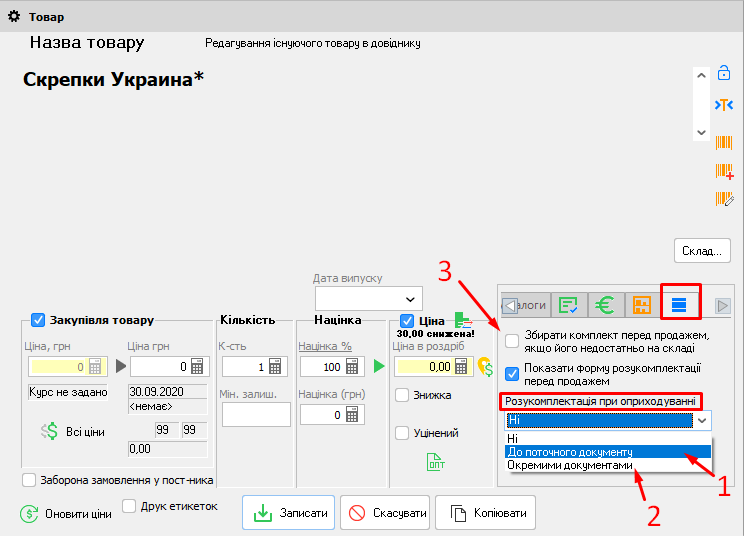
Task: Select До поточного документу in dropdown list
Action: 568,452
